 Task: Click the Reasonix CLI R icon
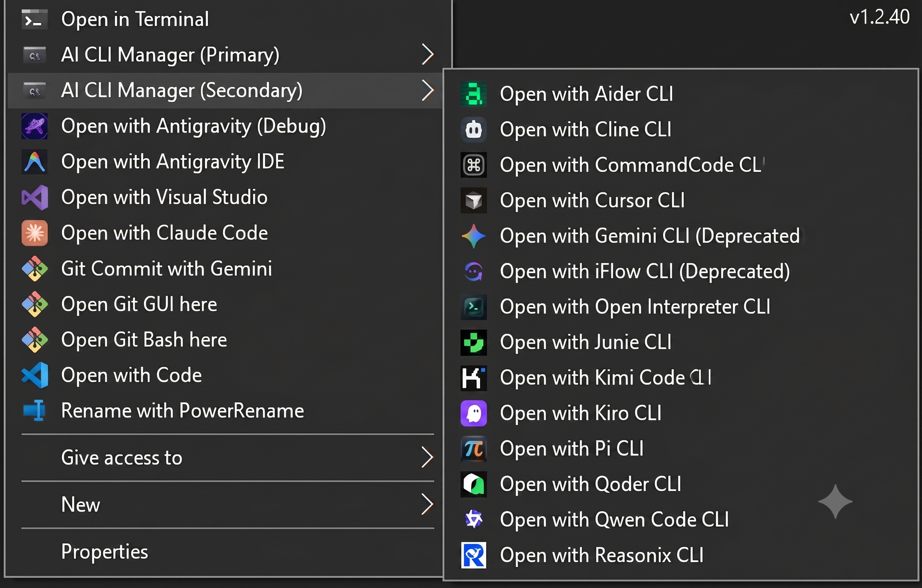pyautogui.click(x=474, y=555)
